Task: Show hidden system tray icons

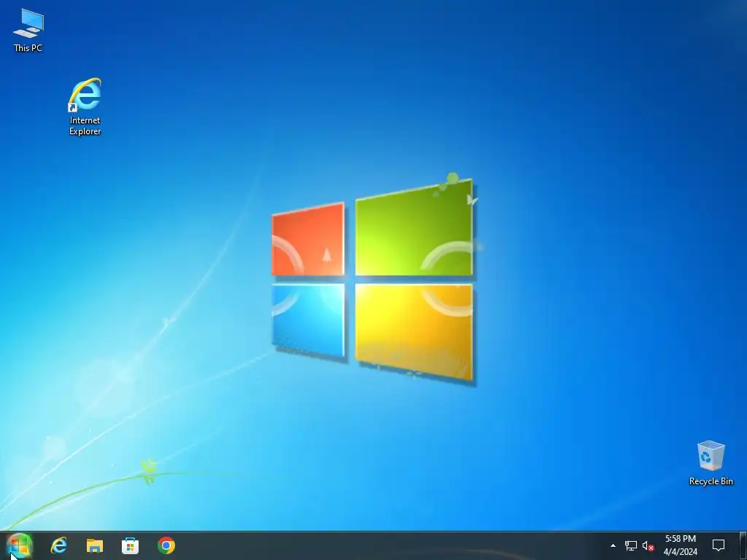Action: click(613, 545)
